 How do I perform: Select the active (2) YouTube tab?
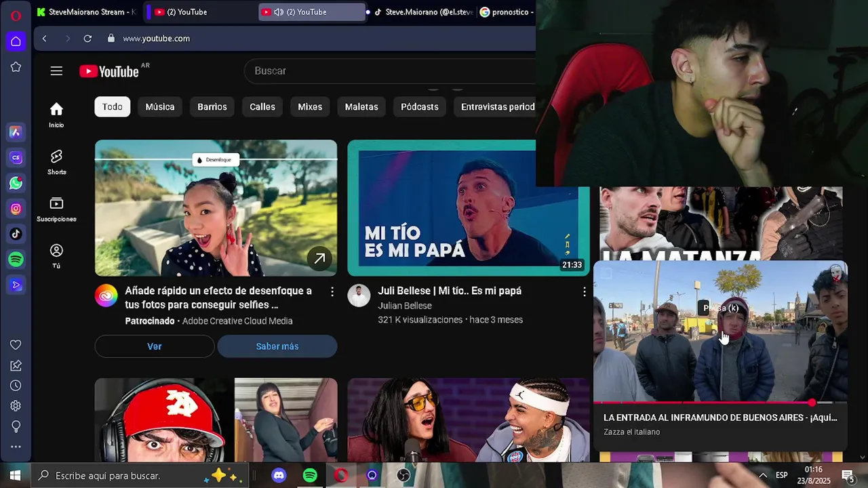click(x=312, y=12)
